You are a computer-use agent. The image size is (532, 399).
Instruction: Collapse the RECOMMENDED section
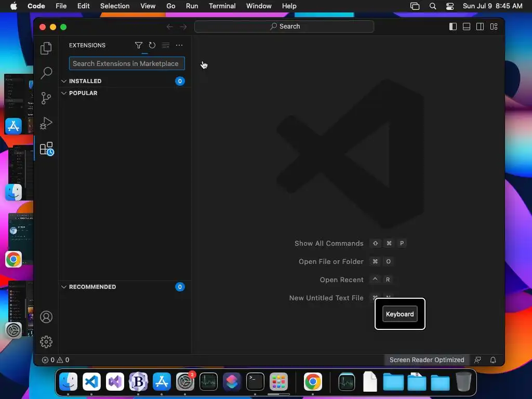[x=64, y=287]
